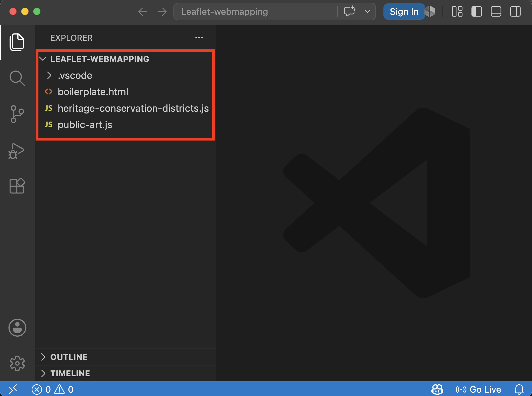Open notifications bell
This screenshot has height=396, width=532.
(x=519, y=389)
